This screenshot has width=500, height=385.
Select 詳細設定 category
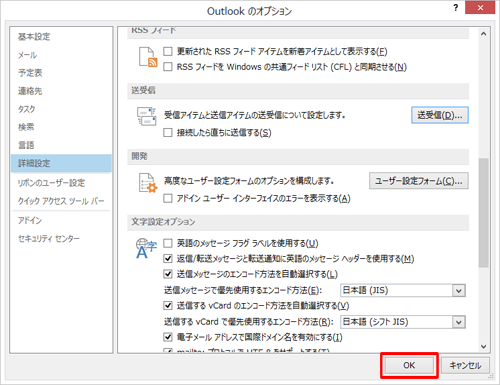pyautogui.click(x=61, y=163)
